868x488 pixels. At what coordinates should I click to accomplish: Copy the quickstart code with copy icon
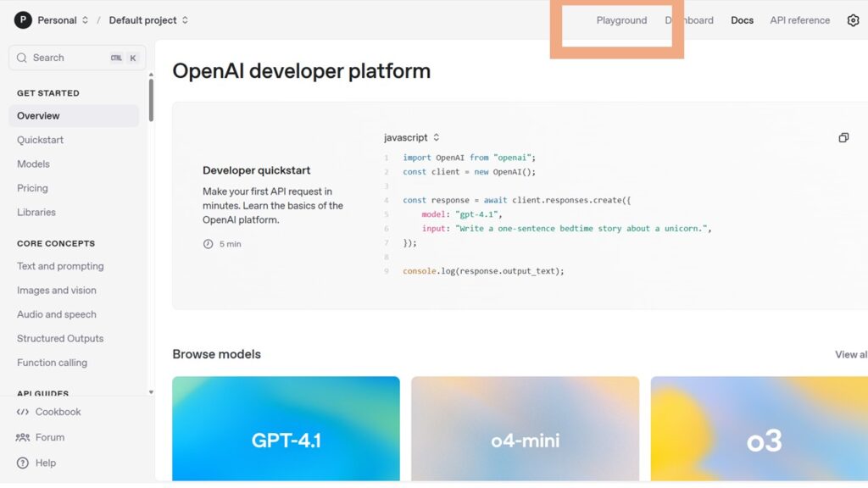[843, 138]
